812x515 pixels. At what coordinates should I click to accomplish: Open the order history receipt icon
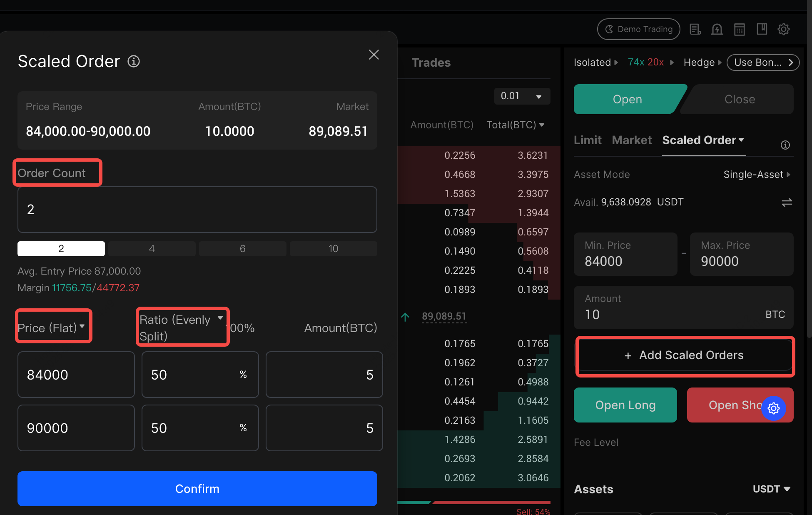[x=695, y=29]
